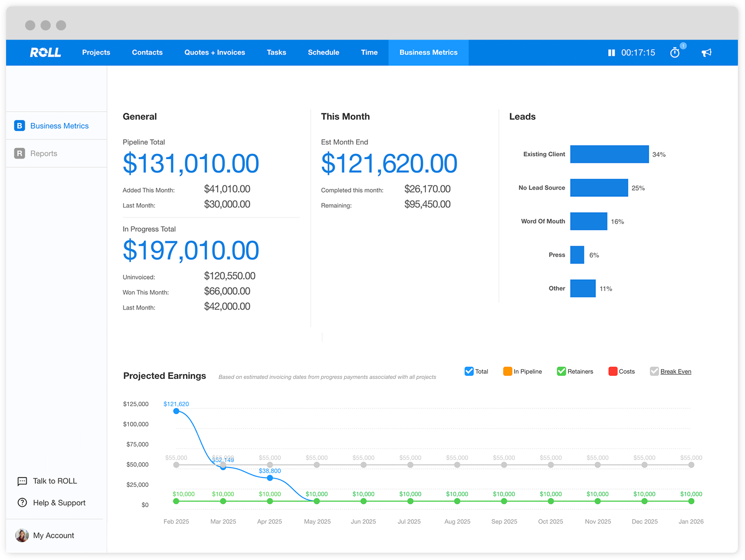This screenshot has height=560, width=745.
Task: Pause the running timer
Action: point(611,53)
